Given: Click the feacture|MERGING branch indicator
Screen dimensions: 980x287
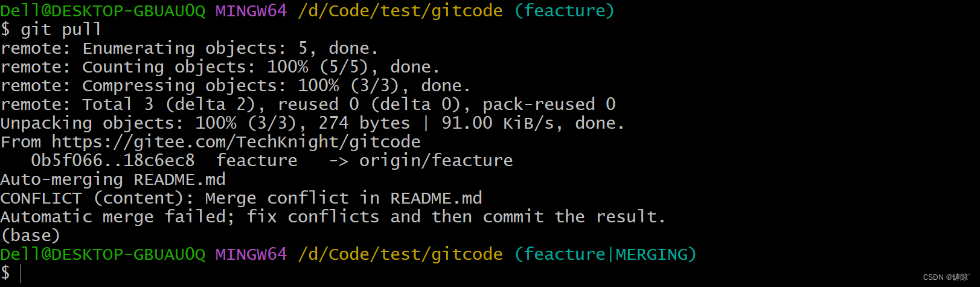Looking at the screenshot, I should pos(605,254).
